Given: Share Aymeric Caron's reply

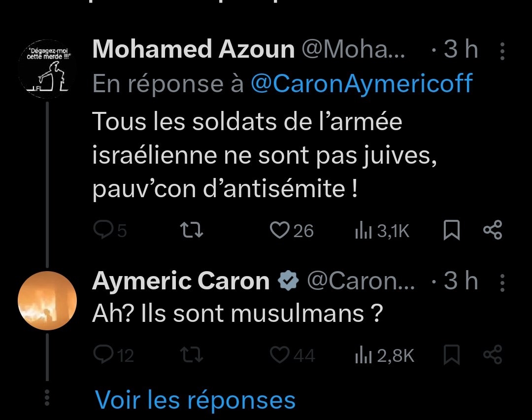Looking at the screenshot, I should [493, 355].
